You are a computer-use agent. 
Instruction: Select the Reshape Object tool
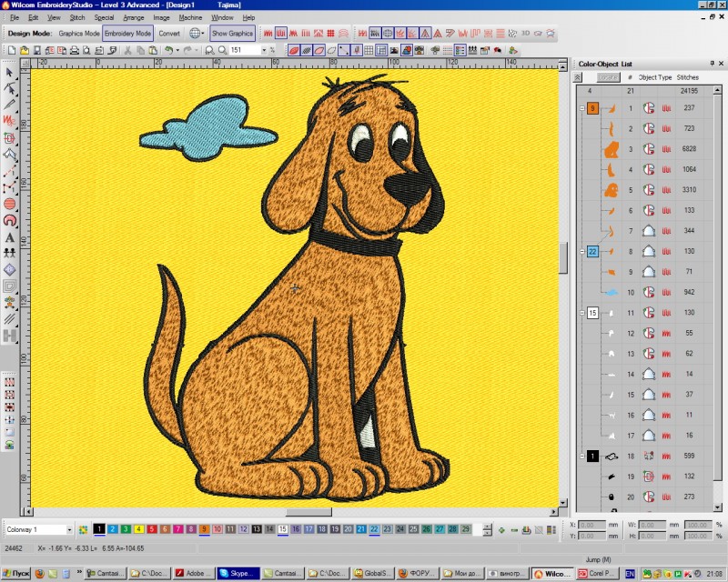(9, 87)
